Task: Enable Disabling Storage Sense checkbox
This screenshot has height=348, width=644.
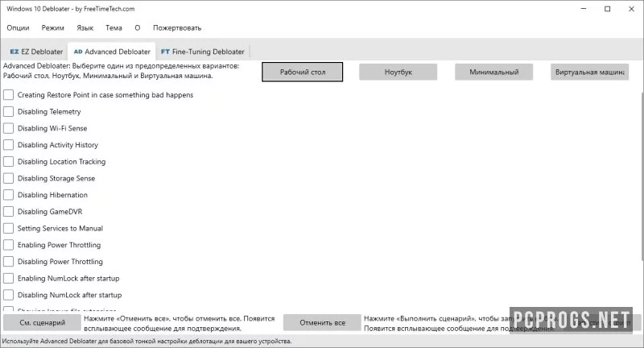Action: pyautogui.click(x=9, y=178)
